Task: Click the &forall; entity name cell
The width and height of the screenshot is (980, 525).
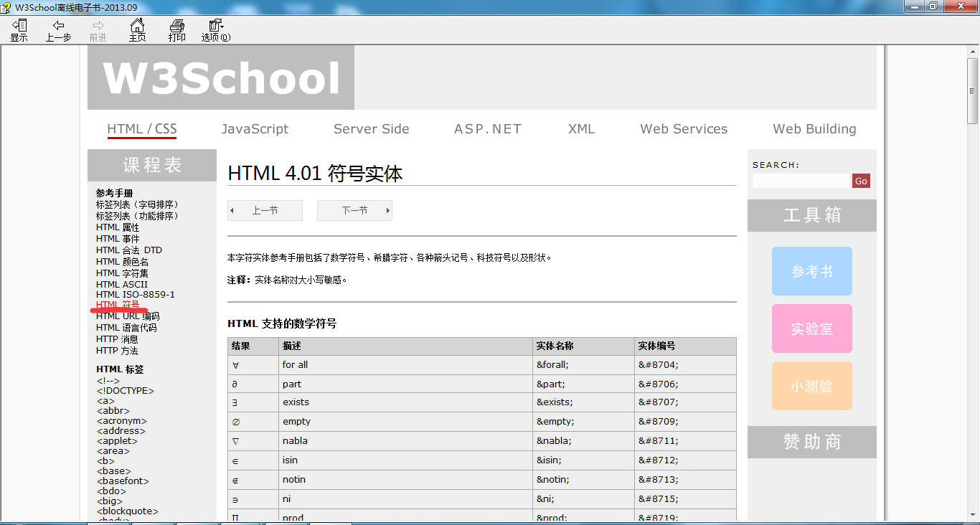Action: tap(583, 365)
